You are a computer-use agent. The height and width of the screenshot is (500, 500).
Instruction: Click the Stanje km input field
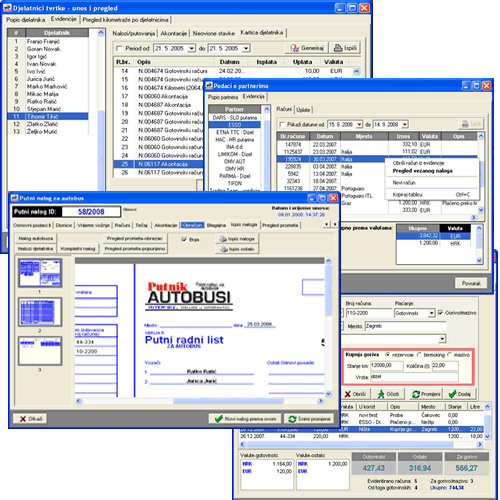[386, 366]
